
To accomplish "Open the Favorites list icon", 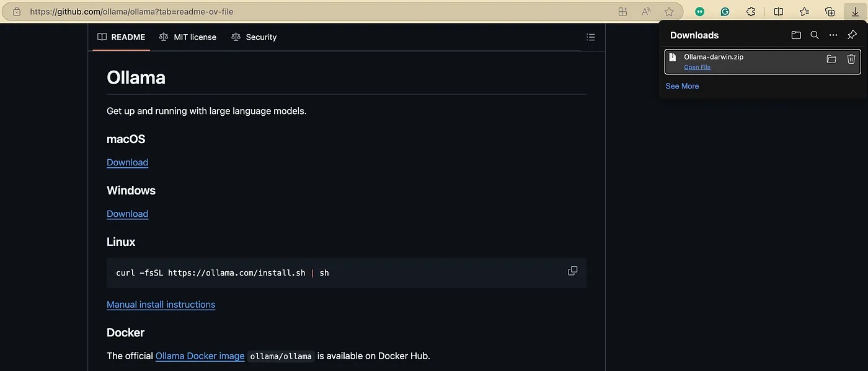I will [x=804, y=12].
